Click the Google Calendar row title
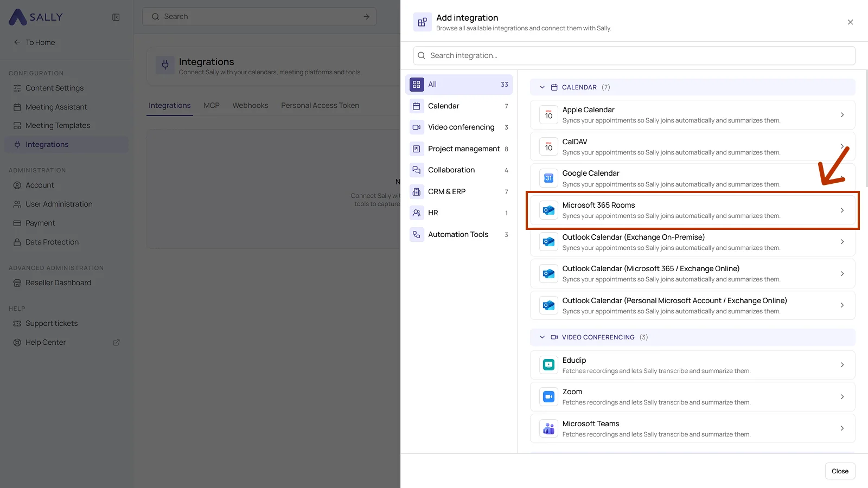The image size is (868, 488). 590,173
